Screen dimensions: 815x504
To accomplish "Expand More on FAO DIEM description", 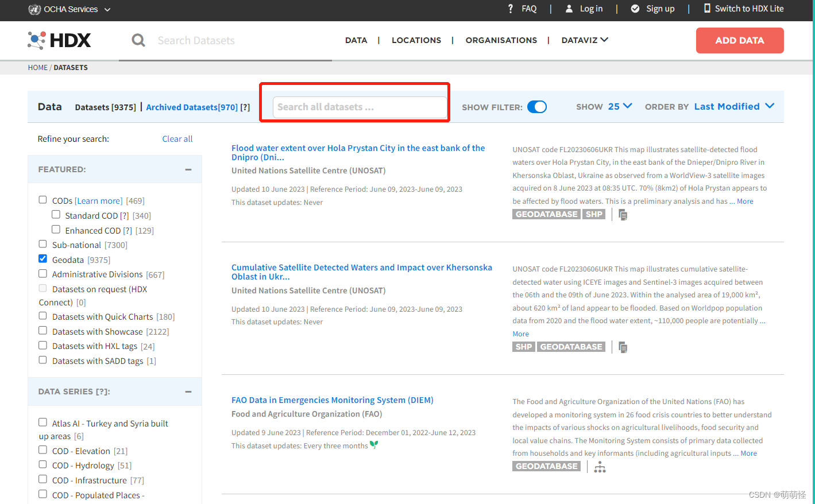I will tap(749, 453).
